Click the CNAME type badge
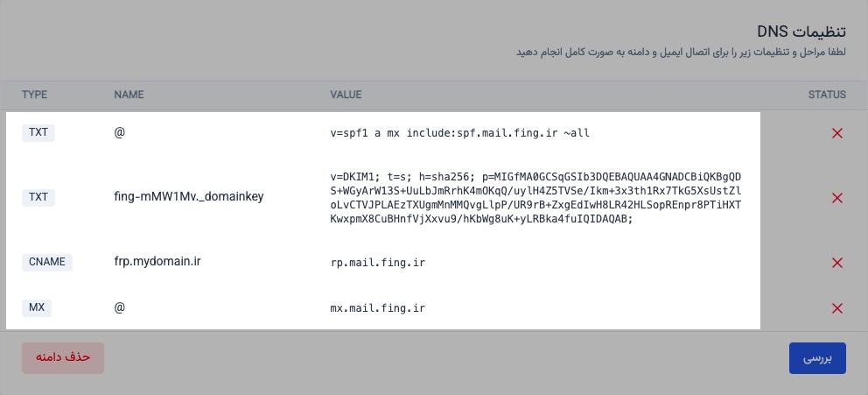This screenshot has height=395, width=868. [47, 262]
